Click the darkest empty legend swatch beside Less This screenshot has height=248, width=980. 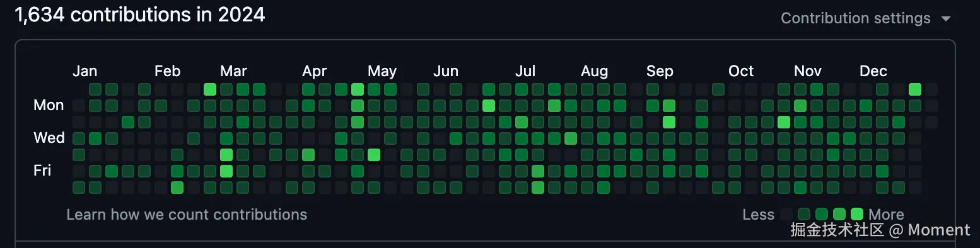click(x=786, y=215)
